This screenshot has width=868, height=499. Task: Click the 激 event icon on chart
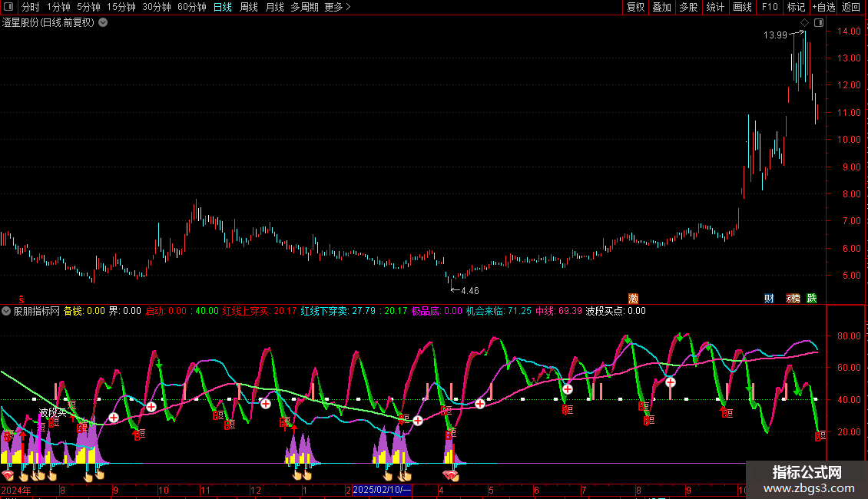tap(634, 298)
